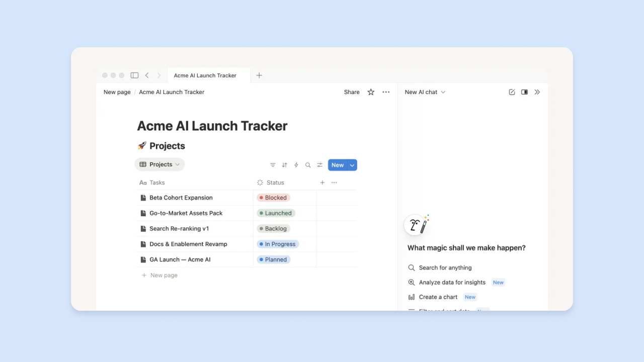The height and width of the screenshot is (362, 644).
Task: Add a row with New page
Action: 159,276
